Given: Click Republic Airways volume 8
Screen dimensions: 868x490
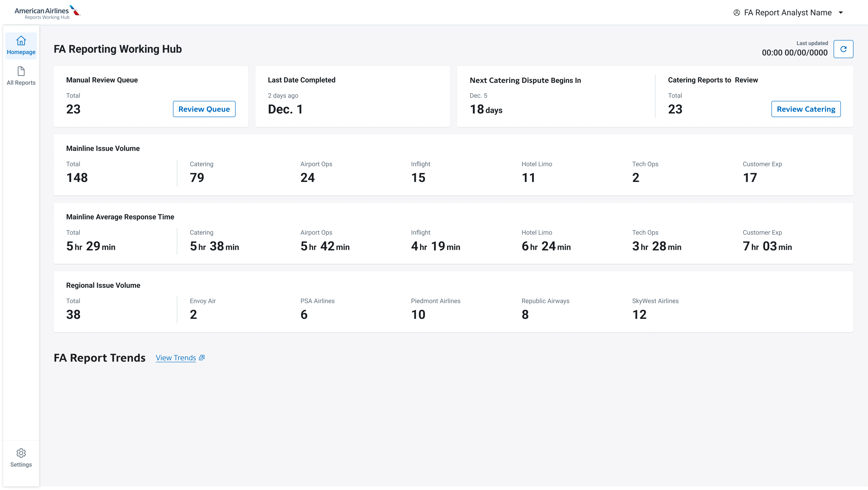Looking at the screenshot, I should click(525, 315).
